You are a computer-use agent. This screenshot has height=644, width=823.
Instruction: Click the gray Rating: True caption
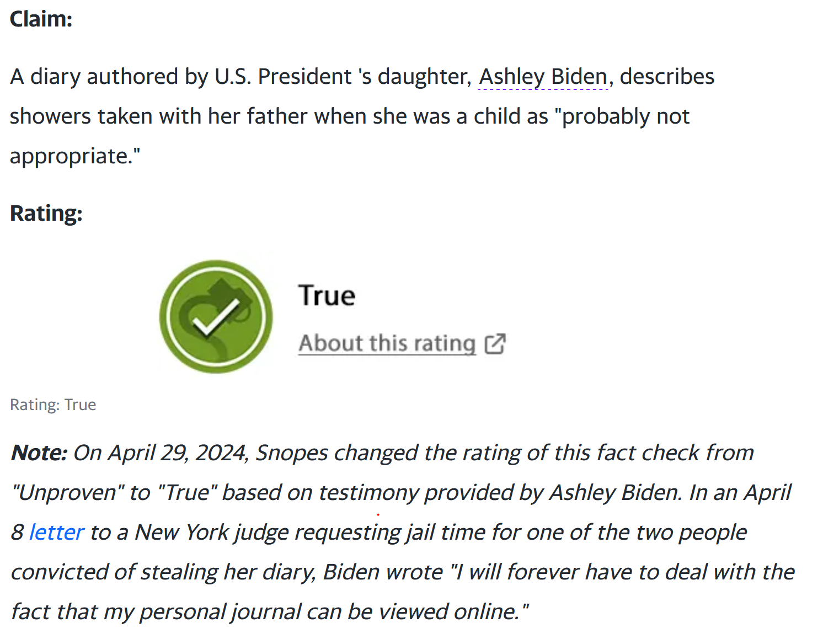pyautogui.click(x=53, y=405)
